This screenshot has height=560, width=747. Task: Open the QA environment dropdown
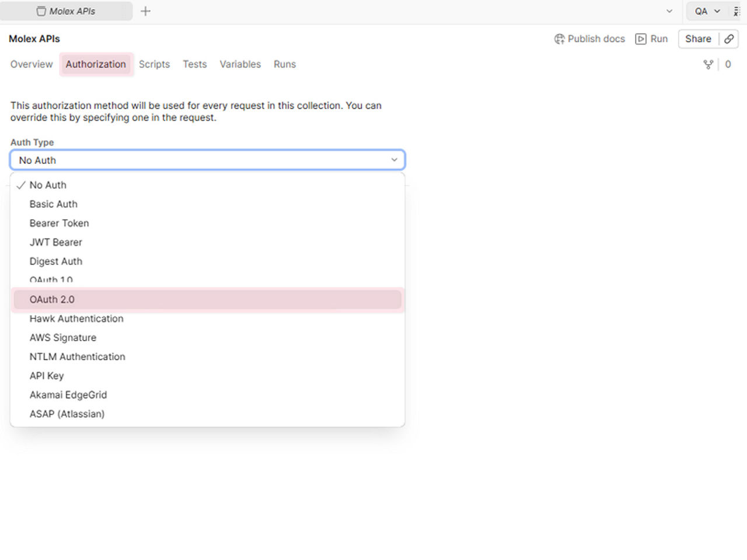[x=707, y=11]
